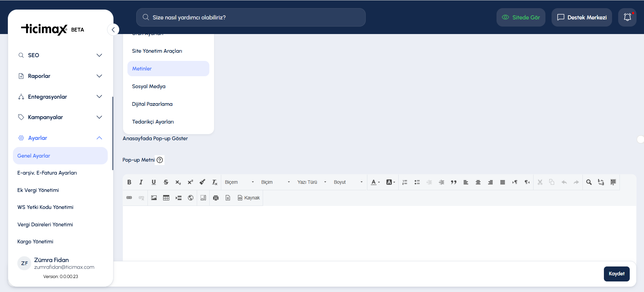Insert a numbered list

click(x=405, y=182)
